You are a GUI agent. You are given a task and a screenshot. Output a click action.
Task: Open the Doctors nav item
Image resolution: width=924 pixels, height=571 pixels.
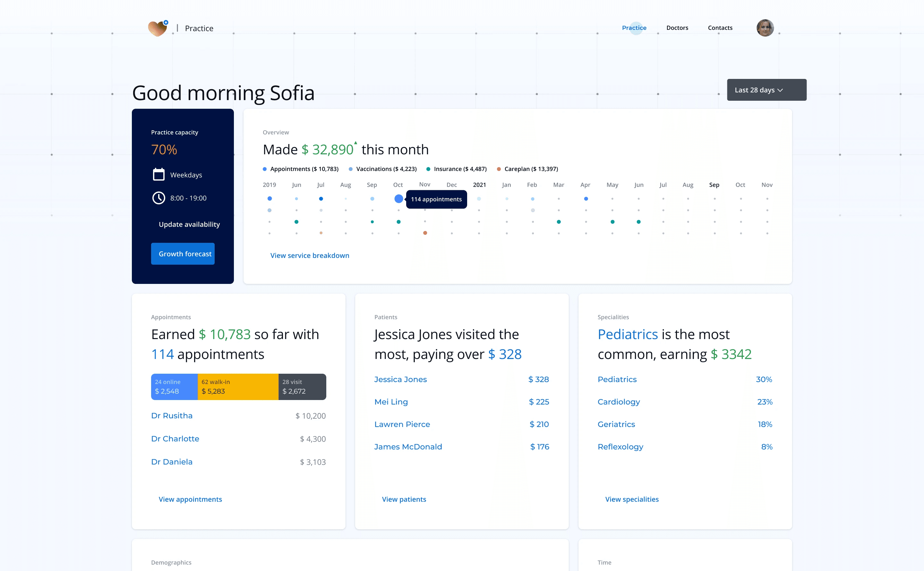[677, 28]
